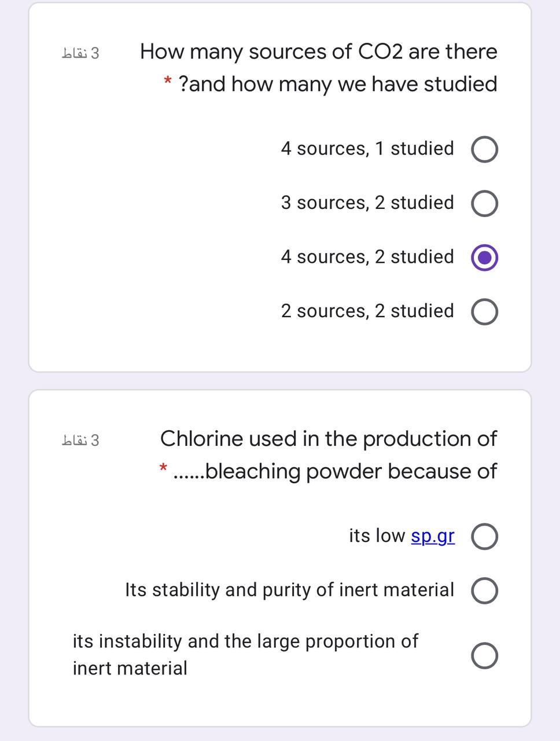Image resolution: width=560 pixels, height=741 pixels.
Task: Click the '4 sources, 2 studied' label text
Action: 367,256
